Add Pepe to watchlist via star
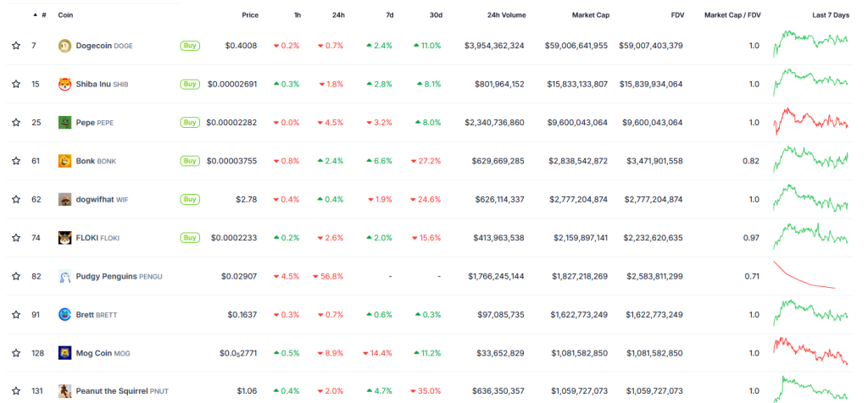Image resolution: width=868 pixels, height=403 pixels. coord(16,122)
